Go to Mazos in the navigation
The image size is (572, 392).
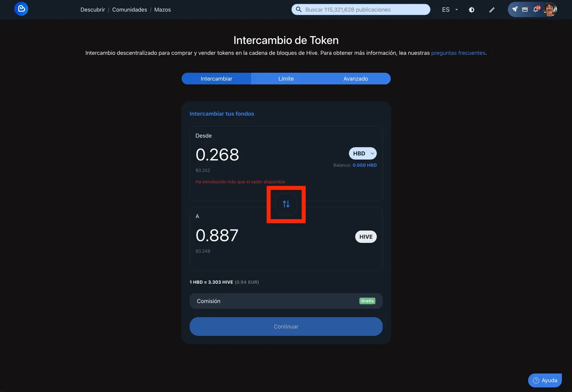click(163, 9)
